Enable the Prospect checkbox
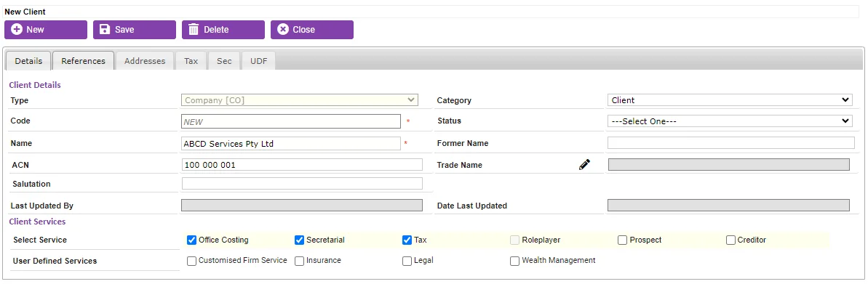The image size is (868, 284). [622, 240]
